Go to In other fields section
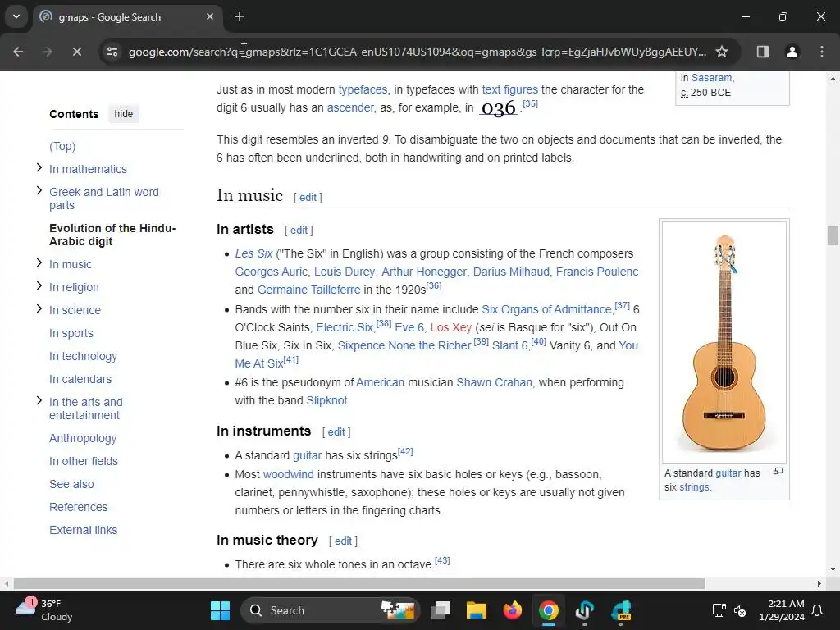Image resolution: width=840 pixels, height=630 pixels. [84, 461]
